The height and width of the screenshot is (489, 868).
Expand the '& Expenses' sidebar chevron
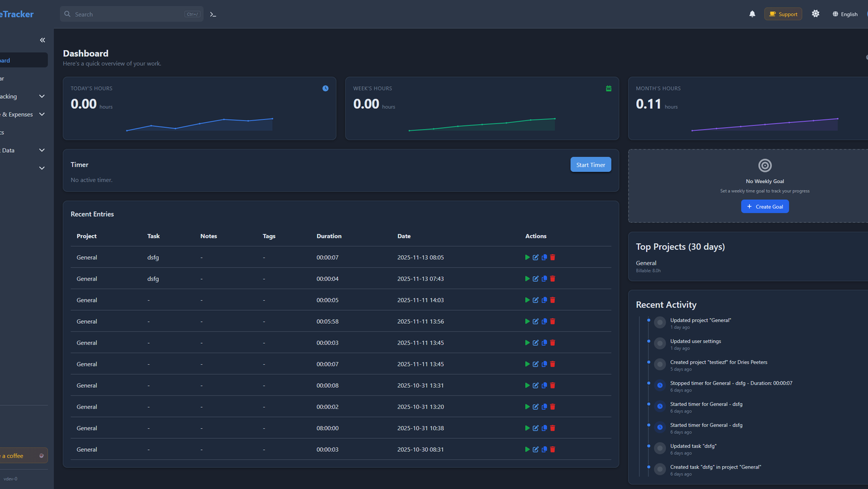point(42,114)
